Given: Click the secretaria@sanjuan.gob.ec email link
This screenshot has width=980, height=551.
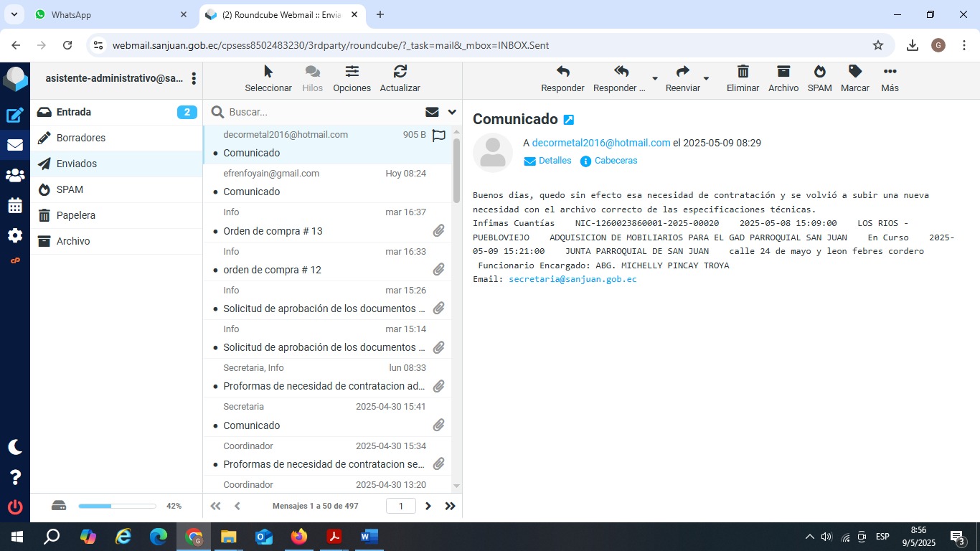Looking at the screenshot, I should [573, 279].
